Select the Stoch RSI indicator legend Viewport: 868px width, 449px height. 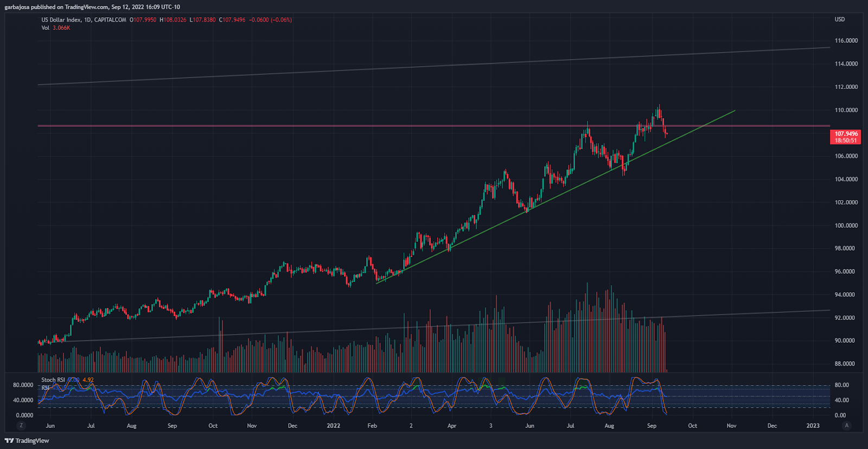(x=53, y=380)
